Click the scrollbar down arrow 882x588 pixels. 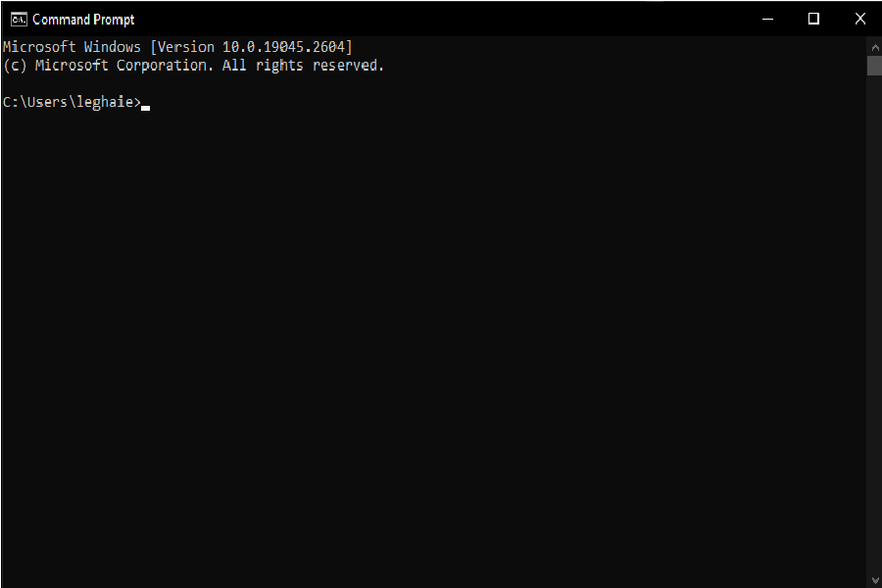coord(874,579)
